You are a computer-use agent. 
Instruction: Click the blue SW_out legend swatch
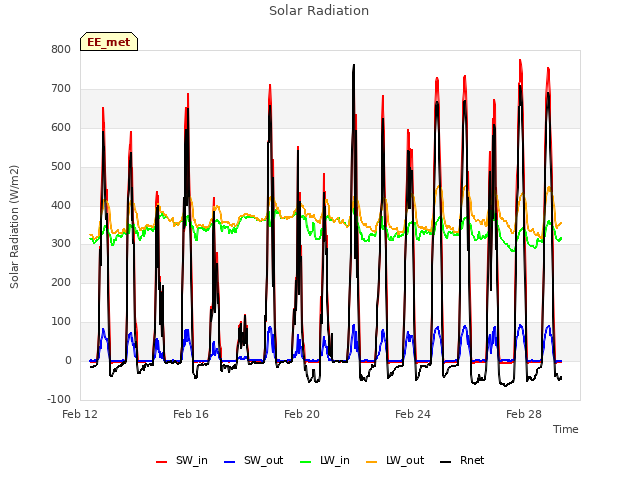point(230,462)
